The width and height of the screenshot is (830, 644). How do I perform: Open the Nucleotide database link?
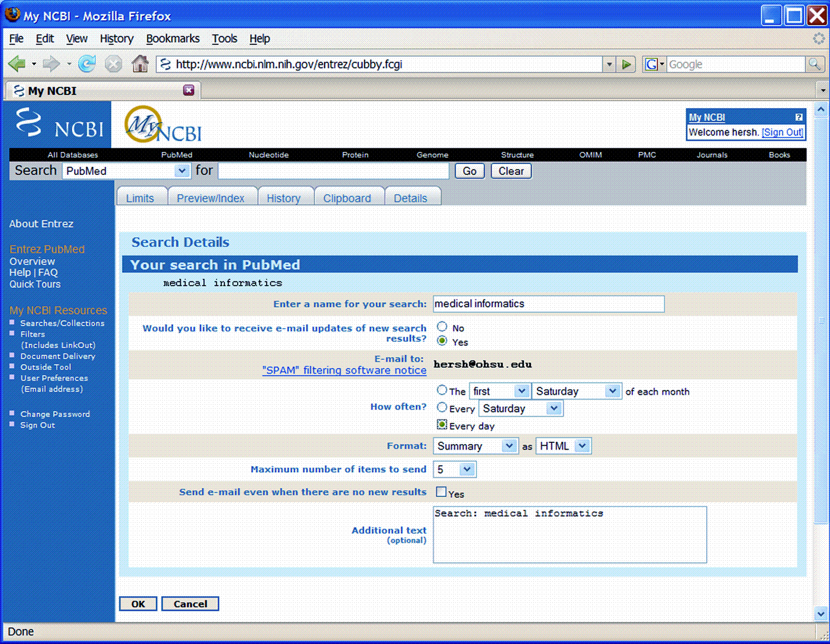269,154
